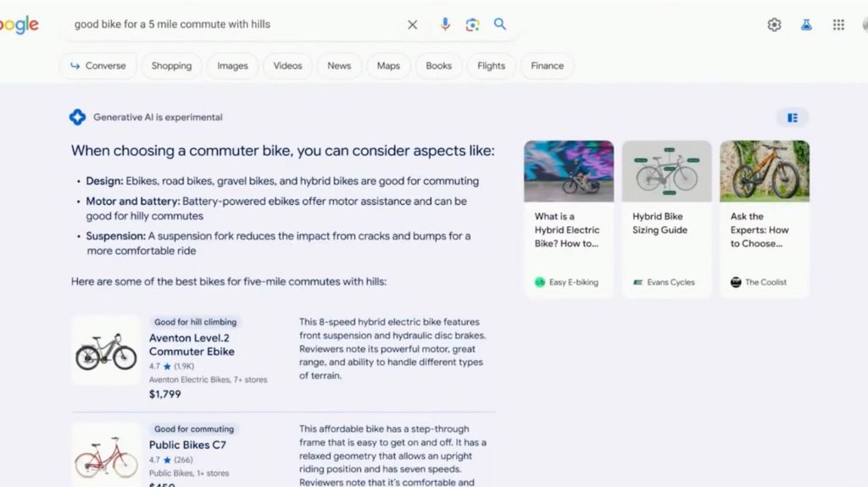Image resolution: width=868 pixels, height=487 pixels.
Task: Open Google Lens image search icon
Action: (x=472, y=25)
